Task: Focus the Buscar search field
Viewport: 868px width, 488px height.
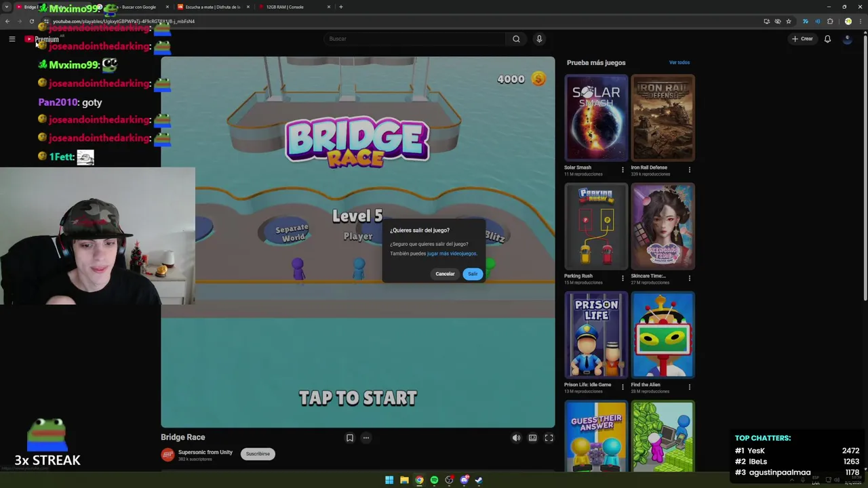Action: click(414, 39)
